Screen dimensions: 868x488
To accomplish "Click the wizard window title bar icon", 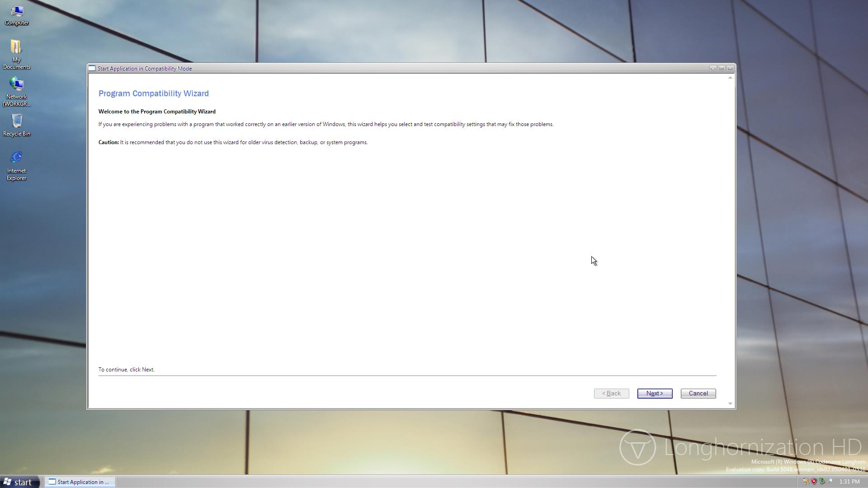I will click(92, 68).
